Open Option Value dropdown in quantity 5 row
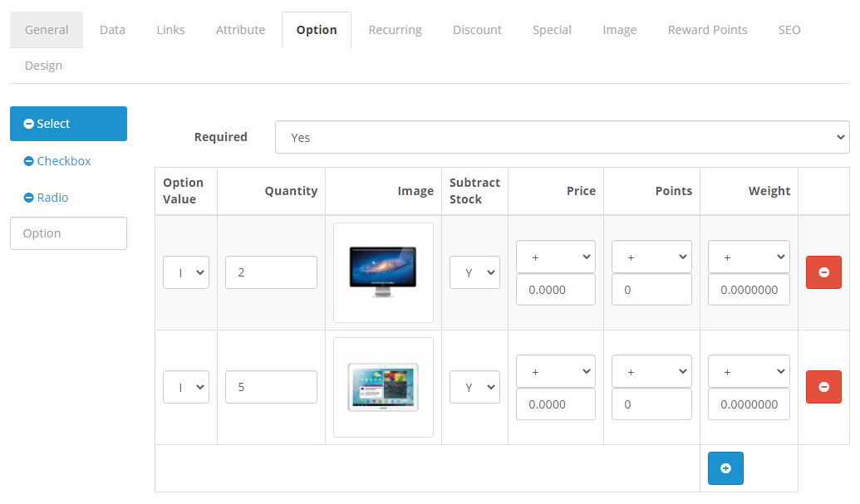Viewport: 860px width, 504px height. tap(186, 387)
